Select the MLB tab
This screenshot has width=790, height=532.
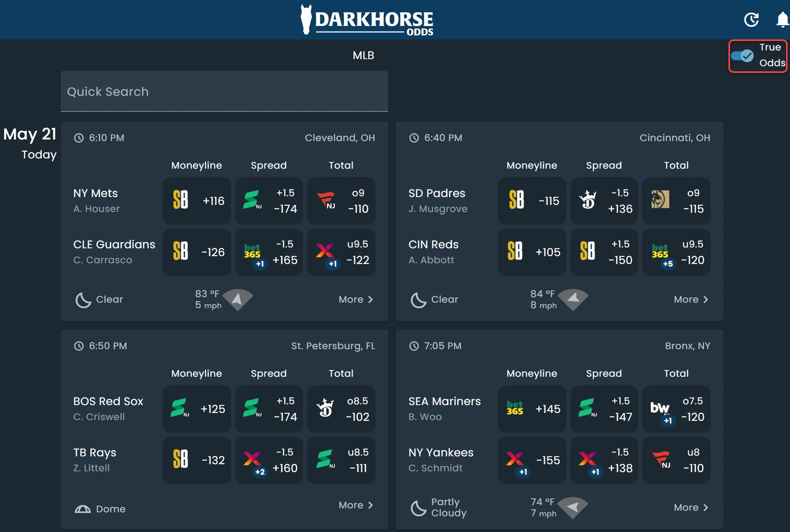(363, 55)
